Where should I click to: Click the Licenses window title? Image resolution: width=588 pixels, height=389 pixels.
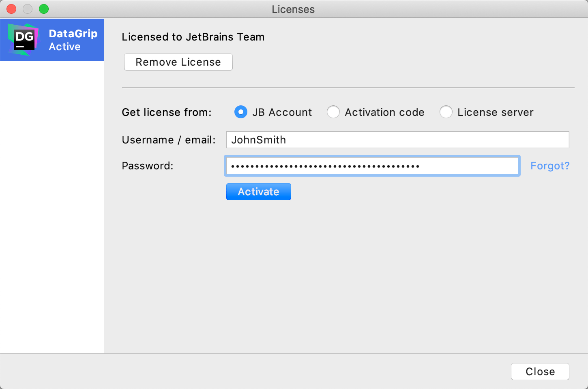293,9
